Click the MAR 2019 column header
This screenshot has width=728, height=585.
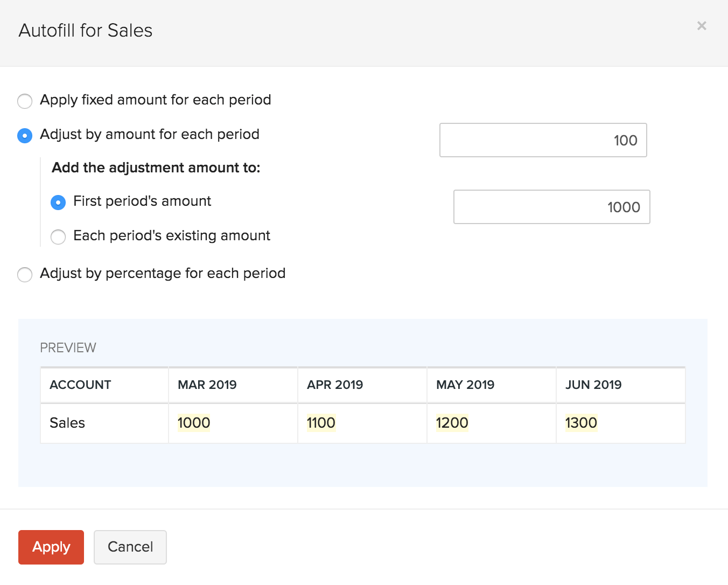[207, 385]
